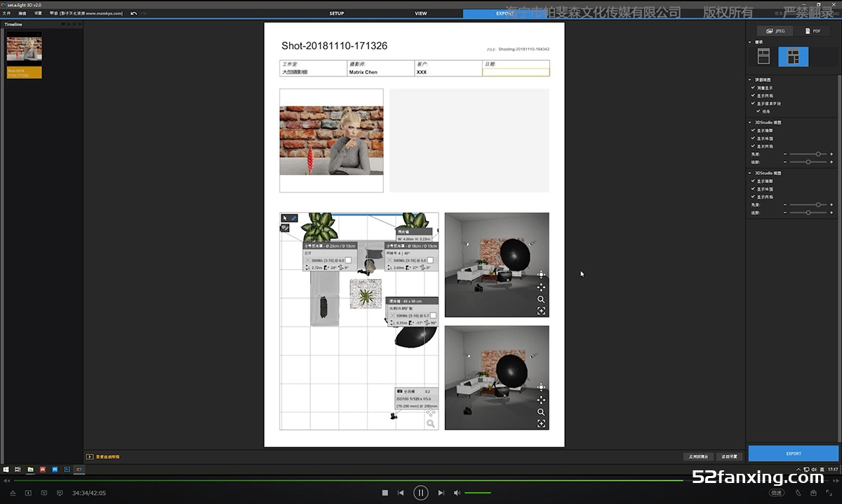Toggle the last checkbox in second 3DStudio section

tap(753, 197)
